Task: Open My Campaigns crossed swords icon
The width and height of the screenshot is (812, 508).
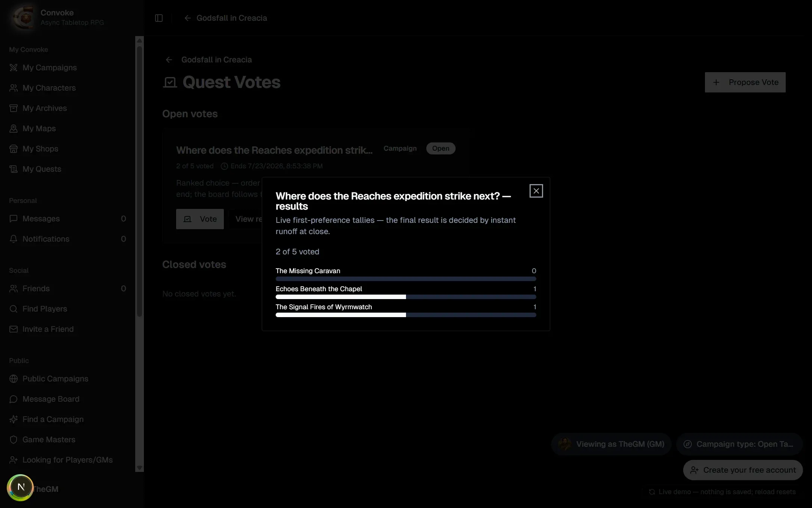Action: pyautogui.click(x=14, y=68)
